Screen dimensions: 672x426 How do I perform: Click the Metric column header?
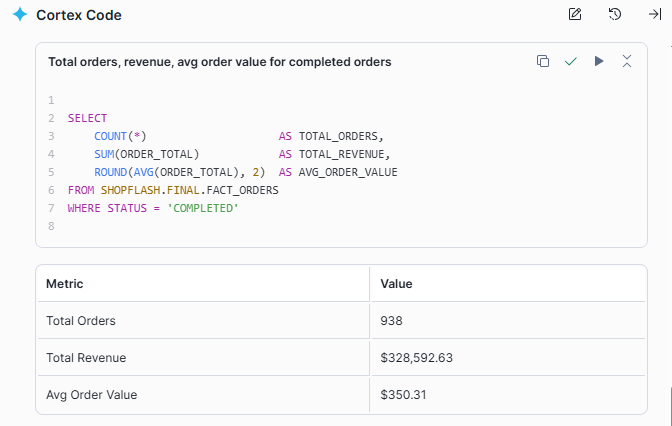coord(203,284)
